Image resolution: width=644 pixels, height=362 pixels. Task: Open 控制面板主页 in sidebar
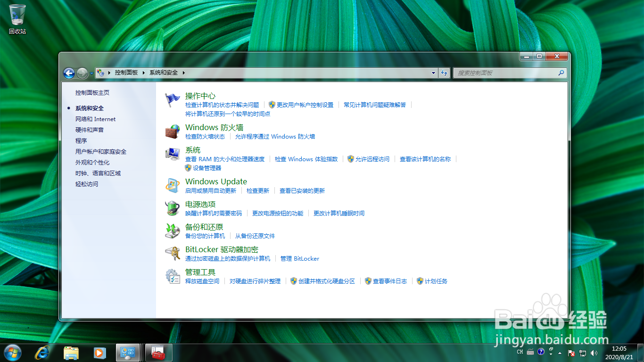[92, 93]
